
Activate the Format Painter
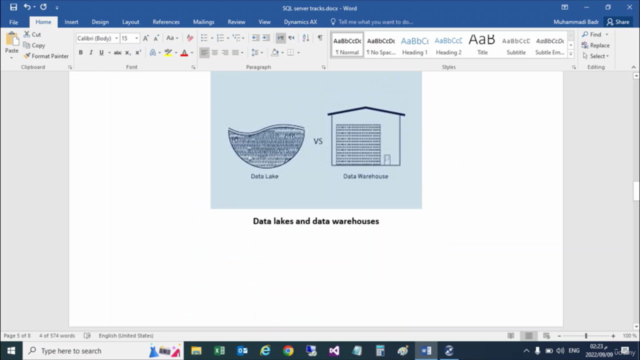pos(46,56)
